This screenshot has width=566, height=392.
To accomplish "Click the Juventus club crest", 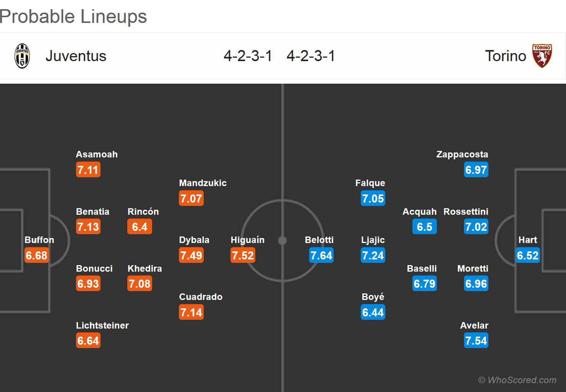I will 22,56.
